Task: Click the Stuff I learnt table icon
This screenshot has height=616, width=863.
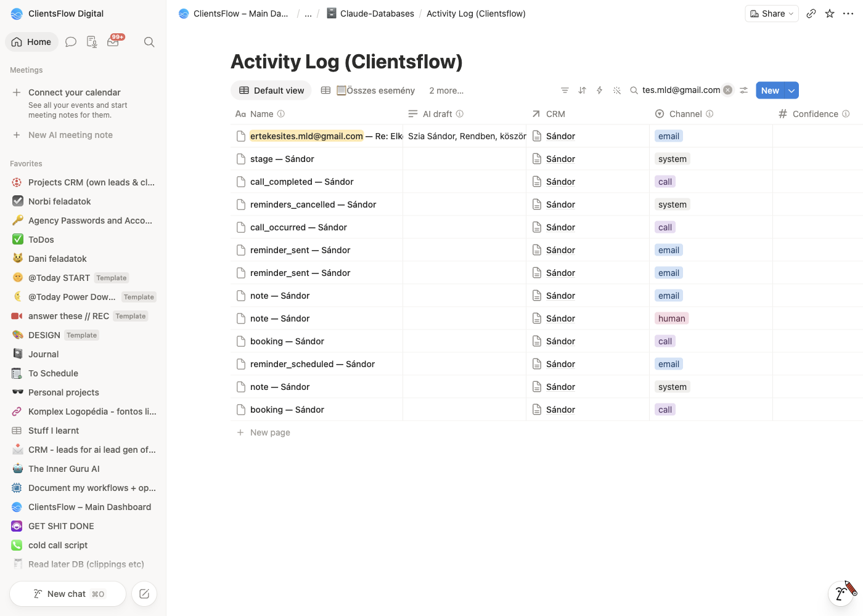Action: (17, 431)
